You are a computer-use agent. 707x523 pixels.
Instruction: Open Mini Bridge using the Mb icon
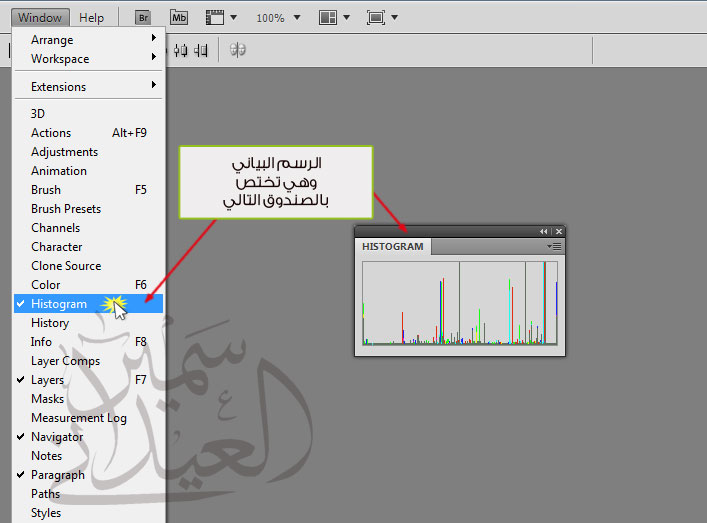(179, 18)
